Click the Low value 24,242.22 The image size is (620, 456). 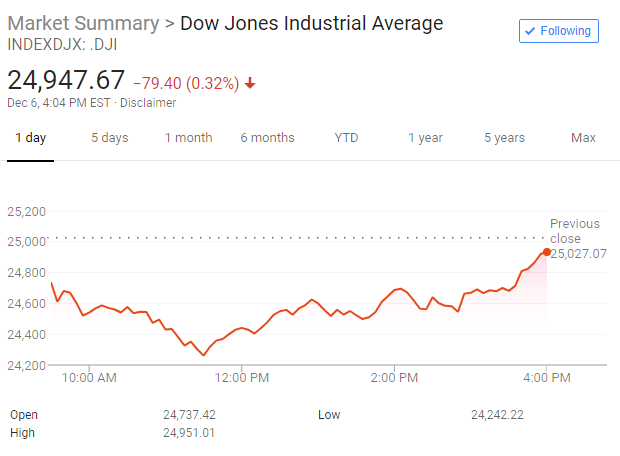pos(497,414)
